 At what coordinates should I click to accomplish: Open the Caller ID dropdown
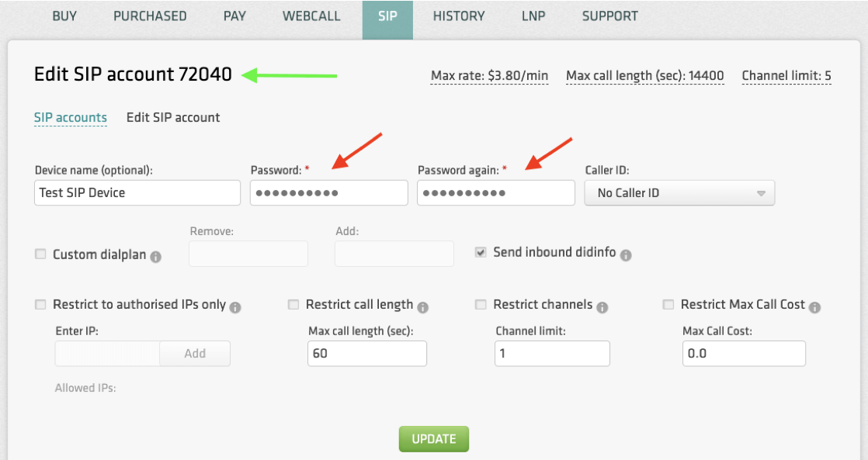[679, 193]
